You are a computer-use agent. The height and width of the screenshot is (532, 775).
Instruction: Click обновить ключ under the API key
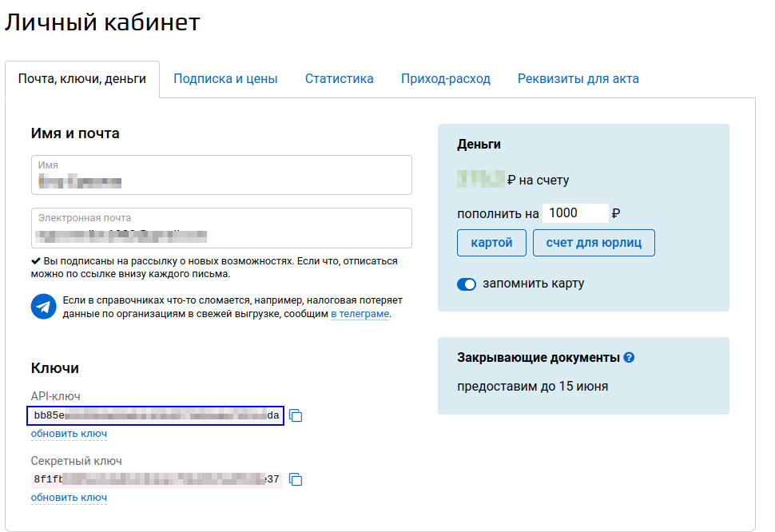[x=69, y=434]
